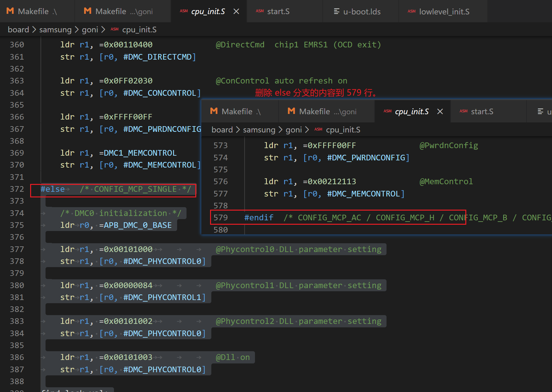Click the file icon on u-boot.lds tab
This screenshot has height=392, width=552.
337,11
